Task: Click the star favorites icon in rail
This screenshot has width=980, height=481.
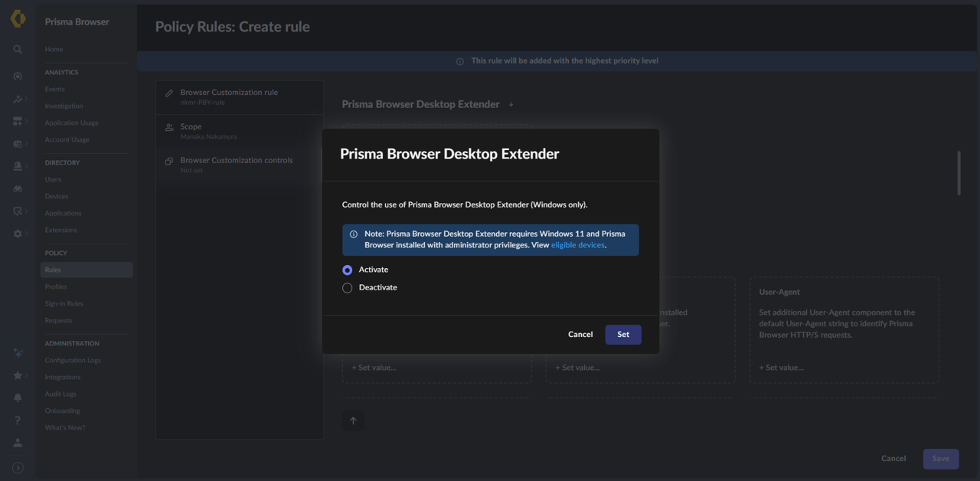Action: (18, 375)
